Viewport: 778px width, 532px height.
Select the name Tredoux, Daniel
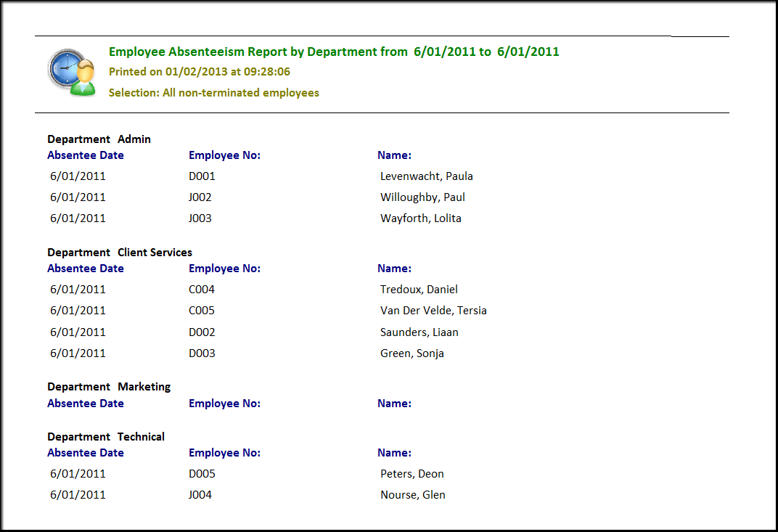pyautogui.click(x=419, y=290)
